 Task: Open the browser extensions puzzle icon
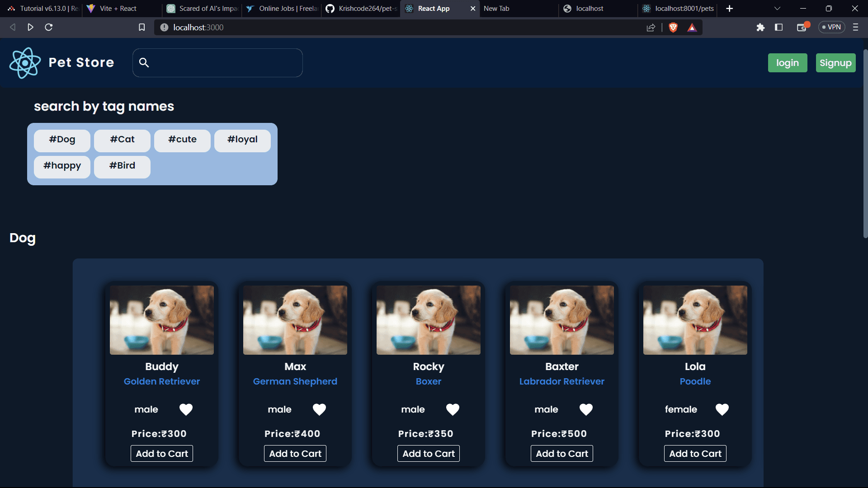click(760, 28)
